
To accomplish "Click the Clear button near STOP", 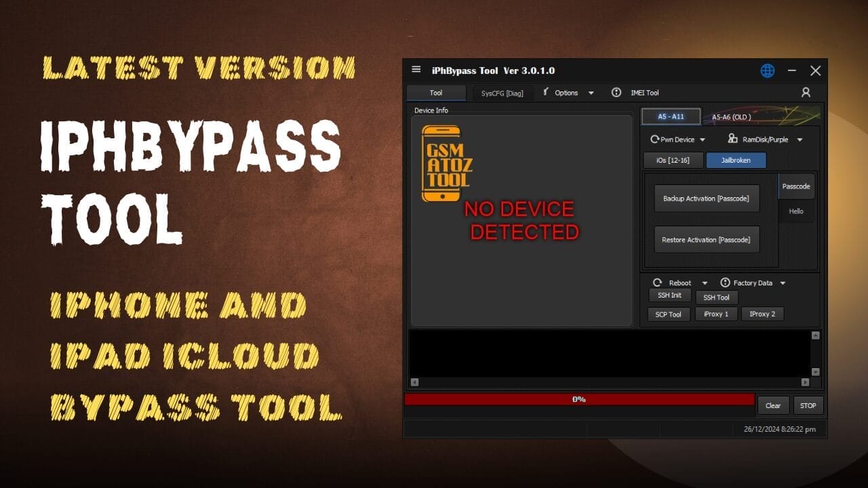I will pyautogui.click(x=773, y=405).
